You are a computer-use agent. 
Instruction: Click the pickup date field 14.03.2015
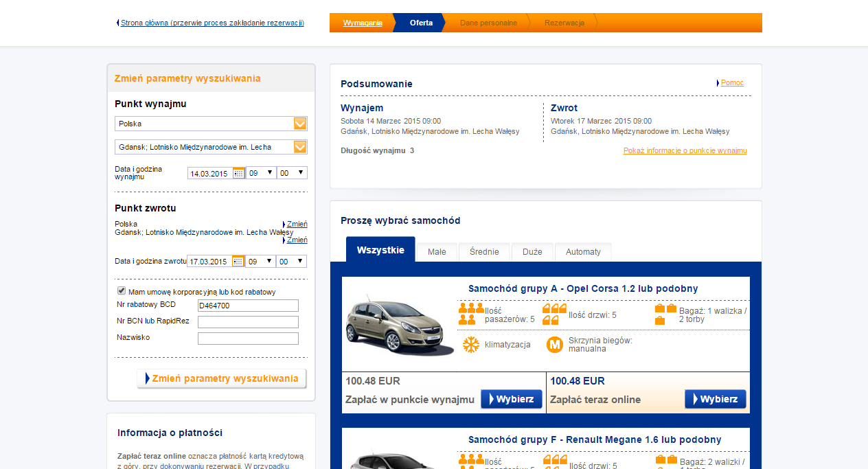coord(210,174)
